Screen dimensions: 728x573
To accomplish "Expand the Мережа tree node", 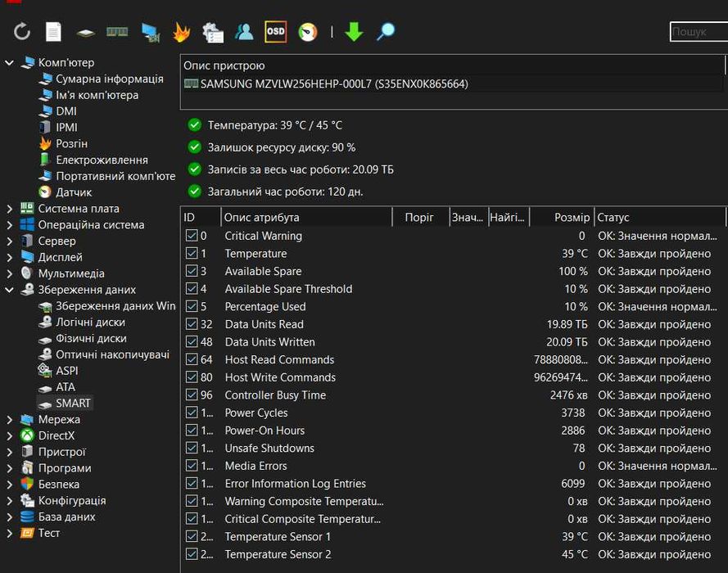I will [10, 420].
